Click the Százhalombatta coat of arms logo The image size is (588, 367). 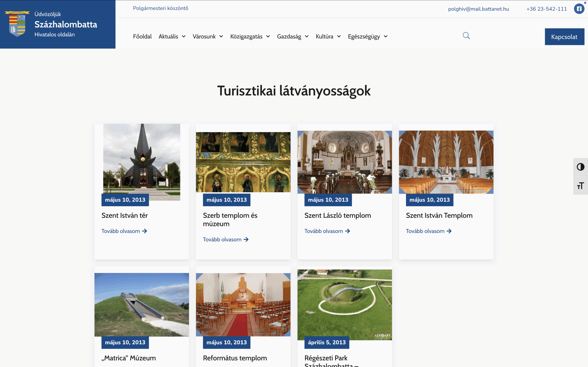click(x=17, y=24)
